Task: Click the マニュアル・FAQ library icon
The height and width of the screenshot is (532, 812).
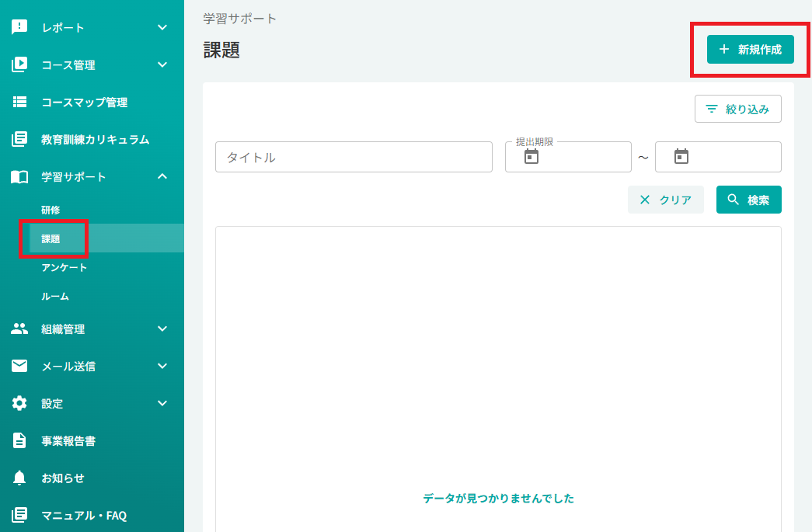Action: click(x=19, y=515)
